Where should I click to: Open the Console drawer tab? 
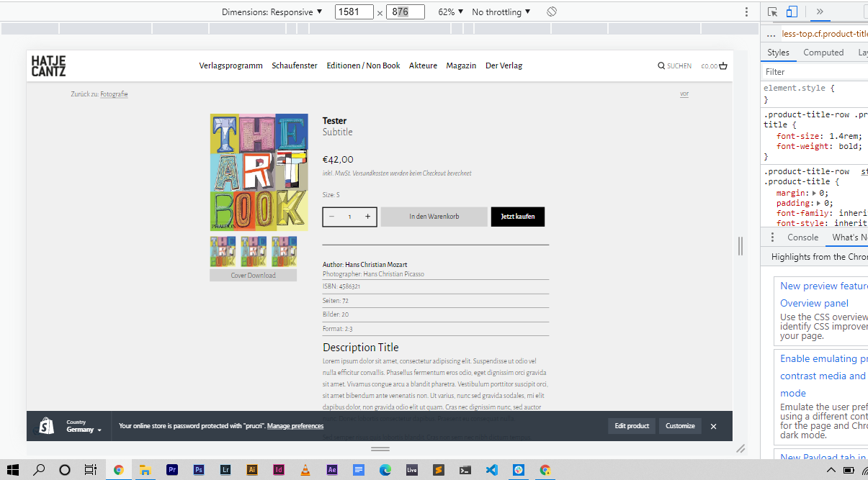click(802, 237)
